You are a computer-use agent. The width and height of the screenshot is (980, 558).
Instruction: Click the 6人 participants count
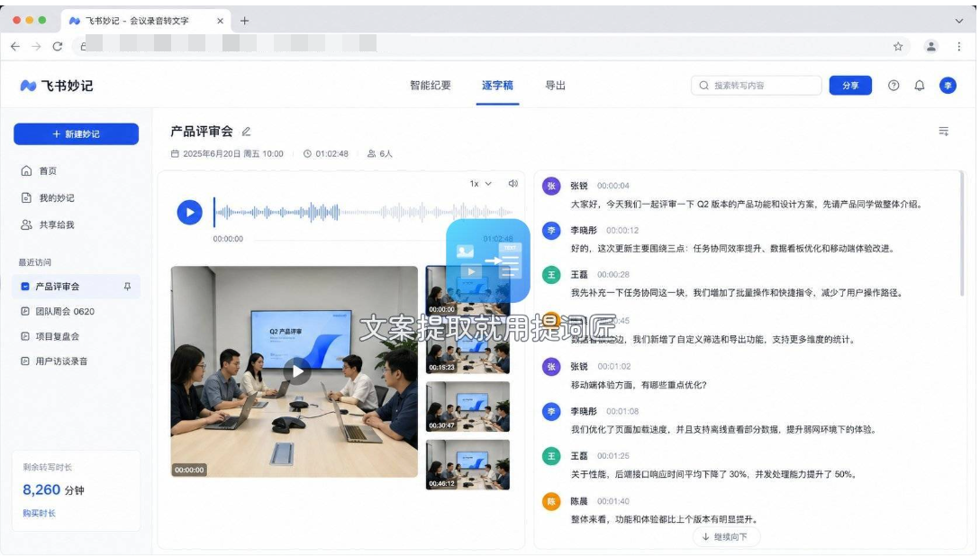click(x=380, y=154)
